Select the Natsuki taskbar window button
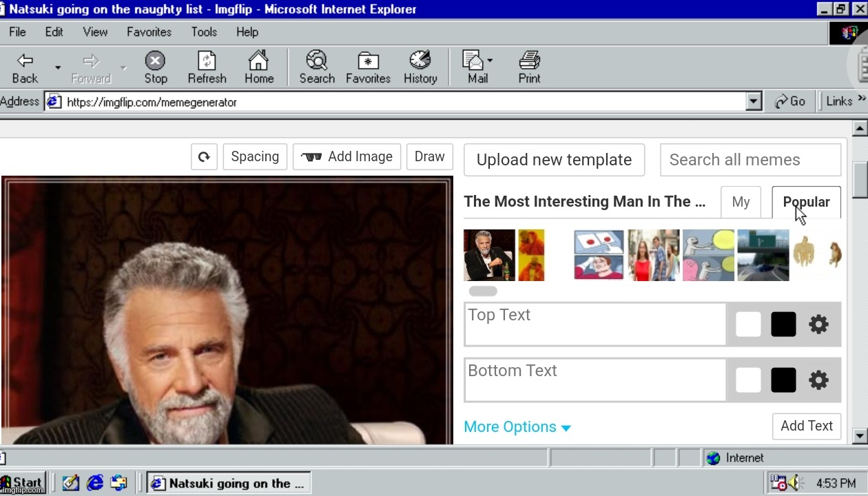Screen dimensions: 868x496 (229, 483)
